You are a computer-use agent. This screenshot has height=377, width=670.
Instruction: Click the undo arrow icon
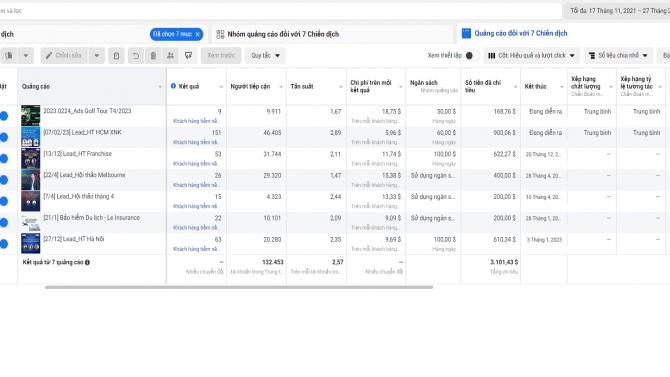135,56
